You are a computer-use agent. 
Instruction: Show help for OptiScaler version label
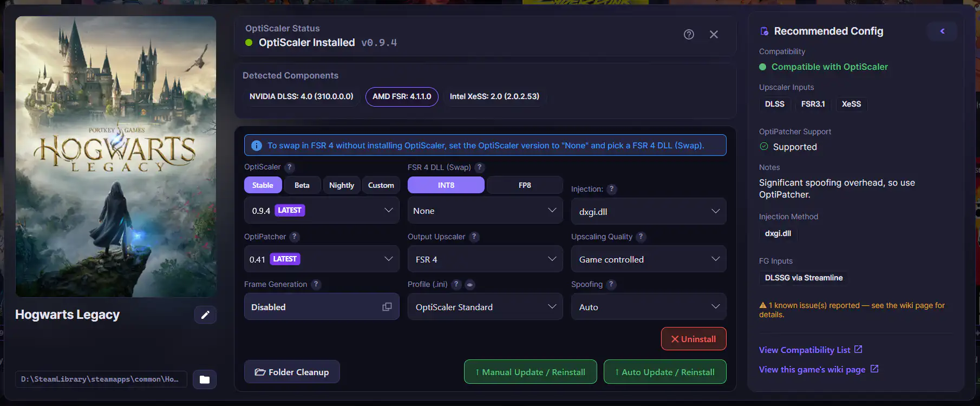[x=290, y=167]
